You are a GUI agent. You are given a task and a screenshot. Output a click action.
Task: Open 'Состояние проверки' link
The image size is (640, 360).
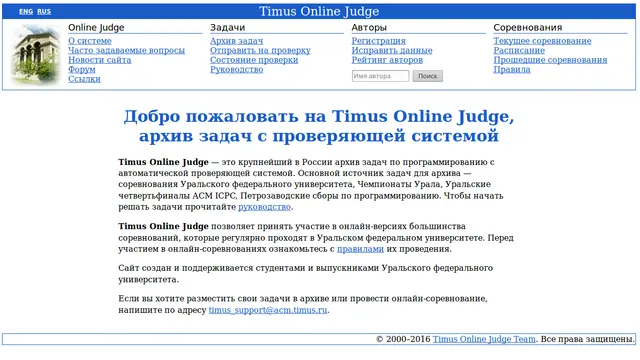tap(254, 60)
